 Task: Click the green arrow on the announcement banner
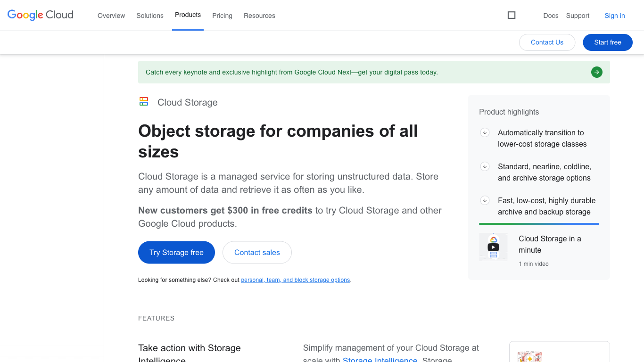597,72
